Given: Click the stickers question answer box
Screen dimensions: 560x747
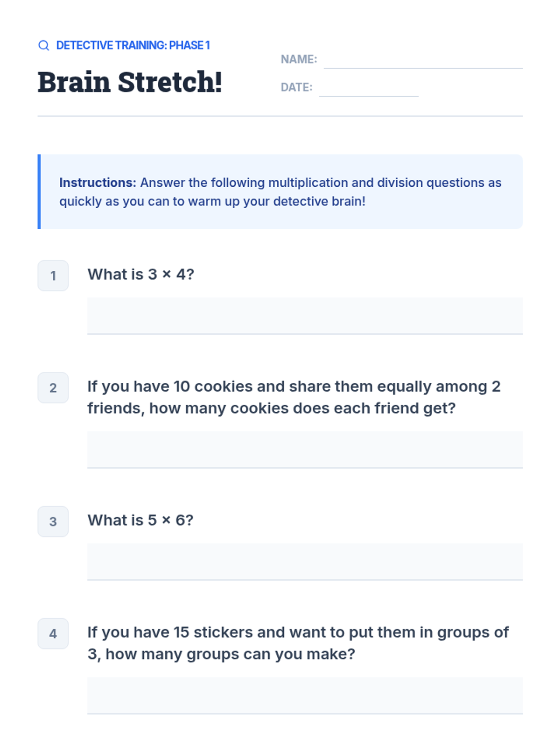Looking at the screenshot, I should pyautogui.click(x=305, y=695).
